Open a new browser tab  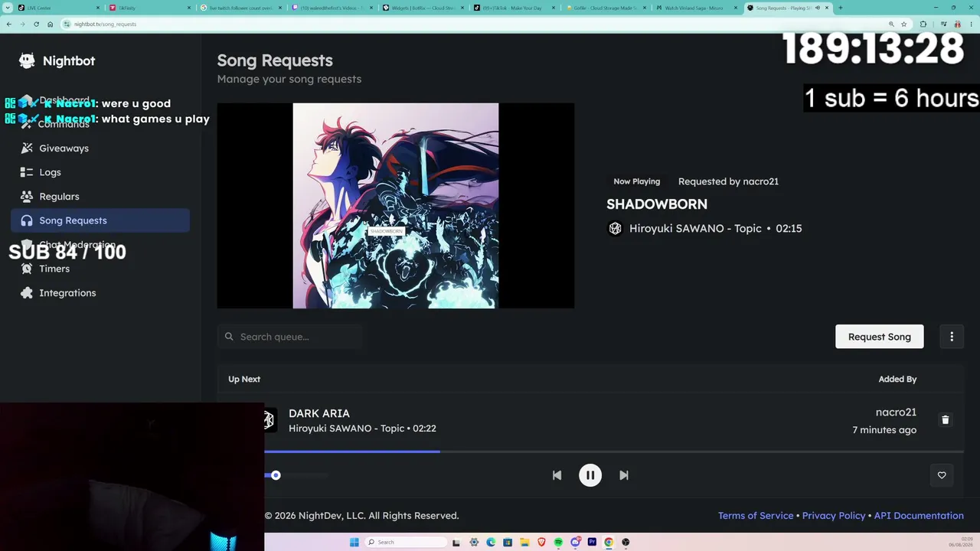[x=841, y=8]
